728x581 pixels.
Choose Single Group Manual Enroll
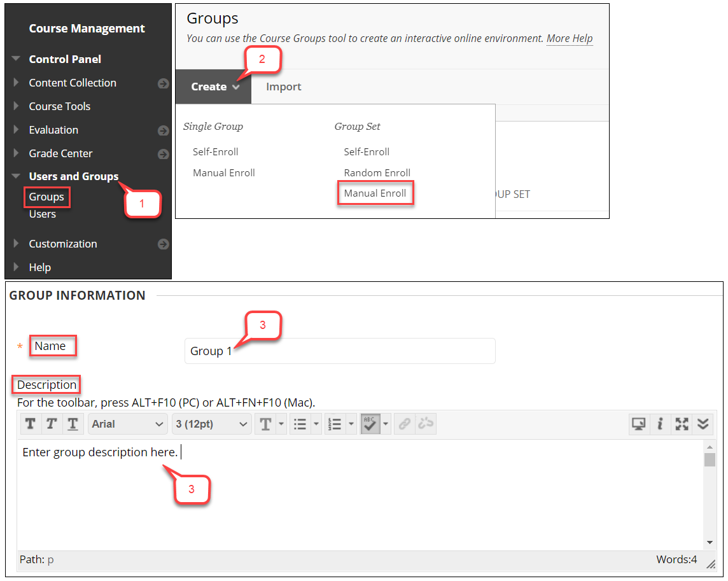coord(224,172)
